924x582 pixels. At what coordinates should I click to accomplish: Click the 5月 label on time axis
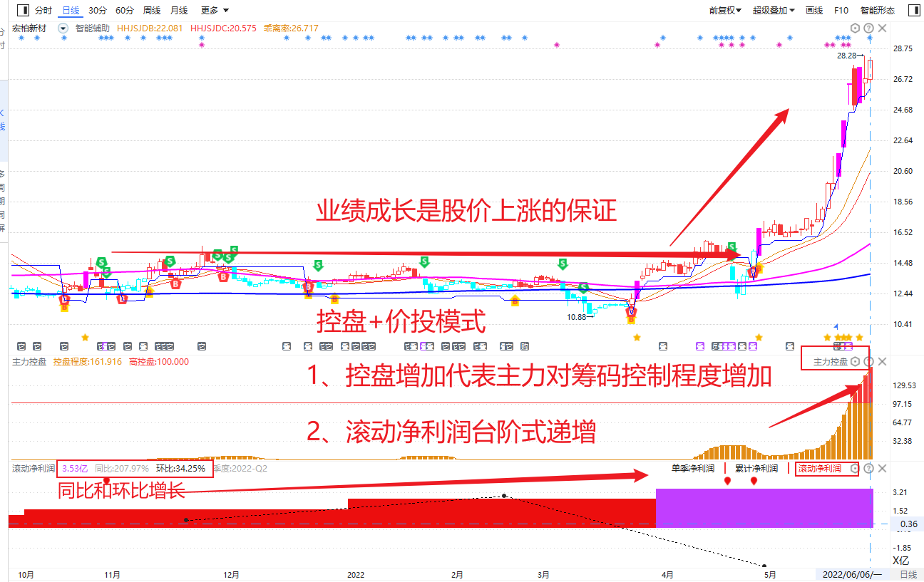769,574
